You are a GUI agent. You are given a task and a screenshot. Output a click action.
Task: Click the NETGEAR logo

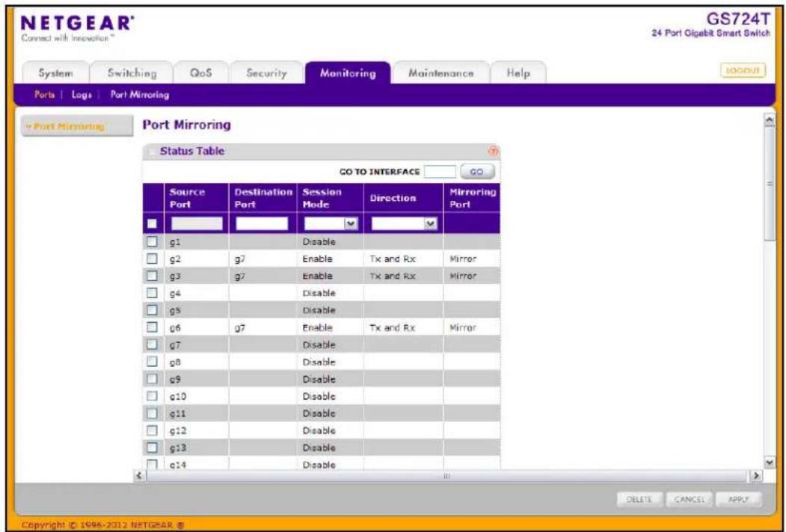[x=78, y=23]
